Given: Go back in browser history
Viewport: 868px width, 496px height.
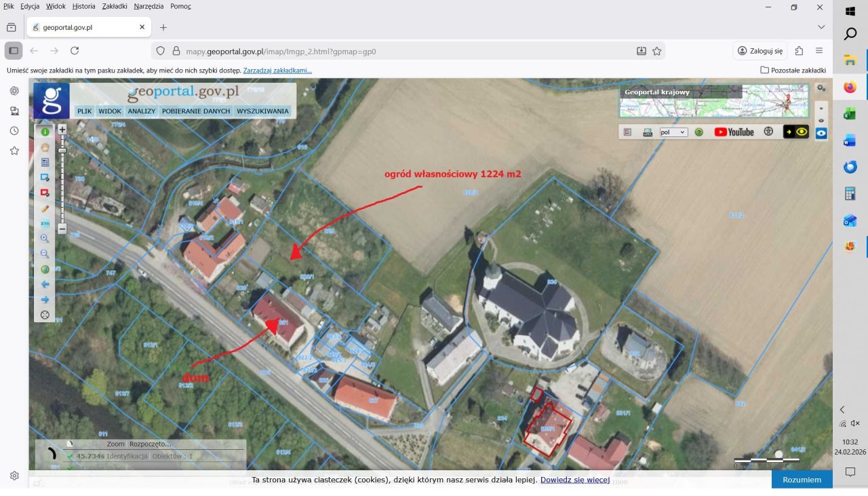Looking at the screenshot, I should [x=34, y=51].
